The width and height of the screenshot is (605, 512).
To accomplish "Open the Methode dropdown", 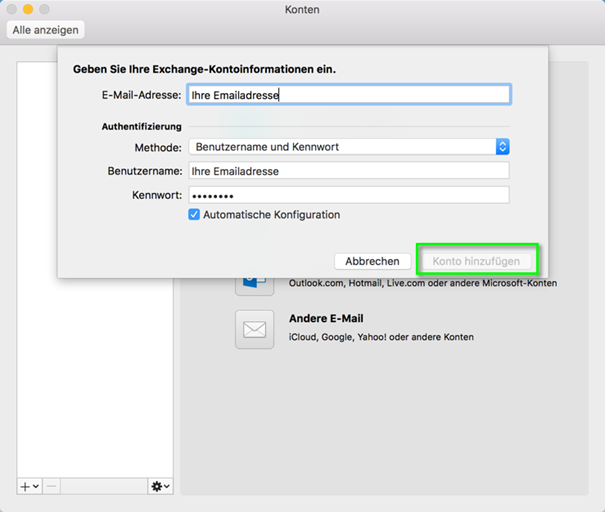I will click(x=349, y=147).
